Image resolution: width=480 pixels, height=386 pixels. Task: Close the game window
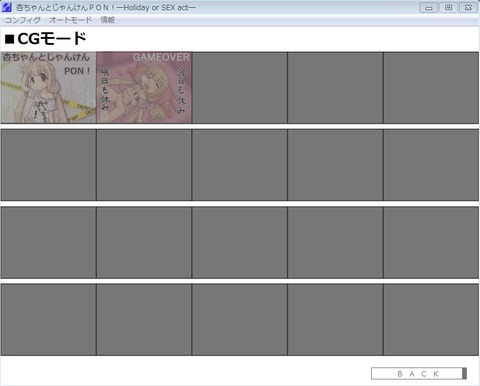coord(468,7)
